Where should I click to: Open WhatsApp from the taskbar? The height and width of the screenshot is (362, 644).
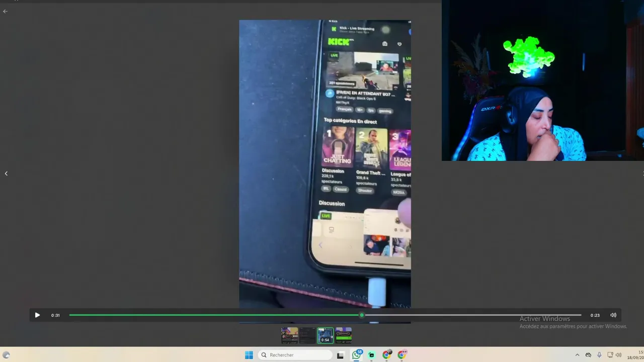(x=357, y=355)
